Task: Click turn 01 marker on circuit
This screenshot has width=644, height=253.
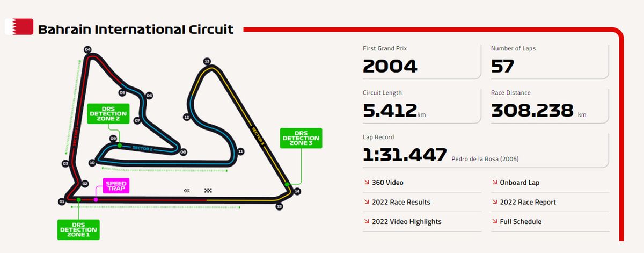Action: click(x=62, y=202)
